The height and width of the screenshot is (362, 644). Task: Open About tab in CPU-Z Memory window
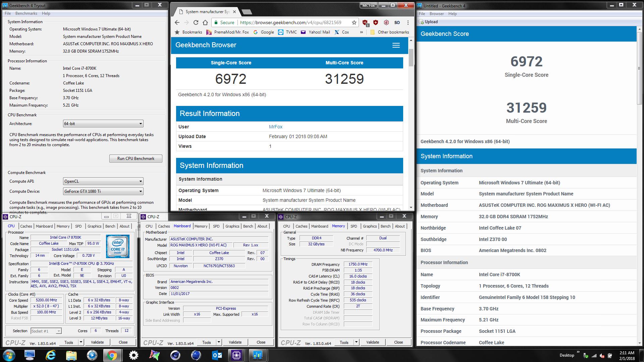tap(399, 226)
